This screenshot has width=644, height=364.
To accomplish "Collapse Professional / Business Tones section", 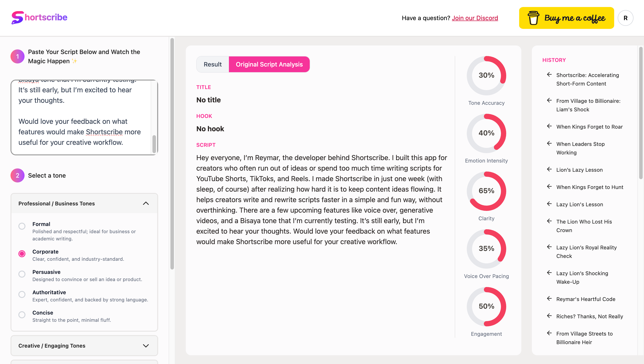I will click(x=146, y=203).
